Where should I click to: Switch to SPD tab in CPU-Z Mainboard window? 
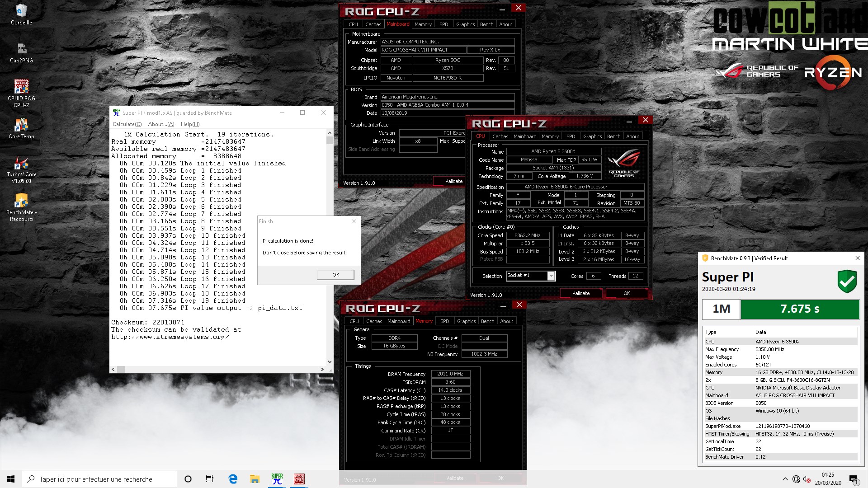pos(443,24)
